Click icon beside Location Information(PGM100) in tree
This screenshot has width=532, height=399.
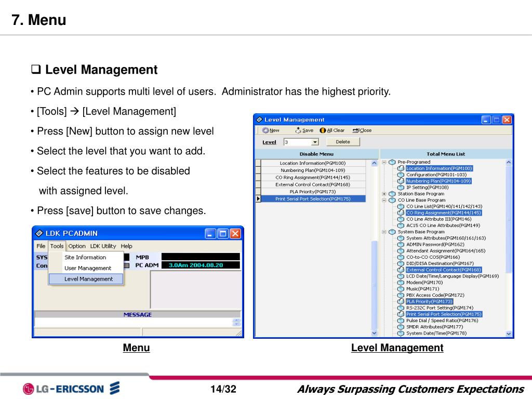point(401,168)
